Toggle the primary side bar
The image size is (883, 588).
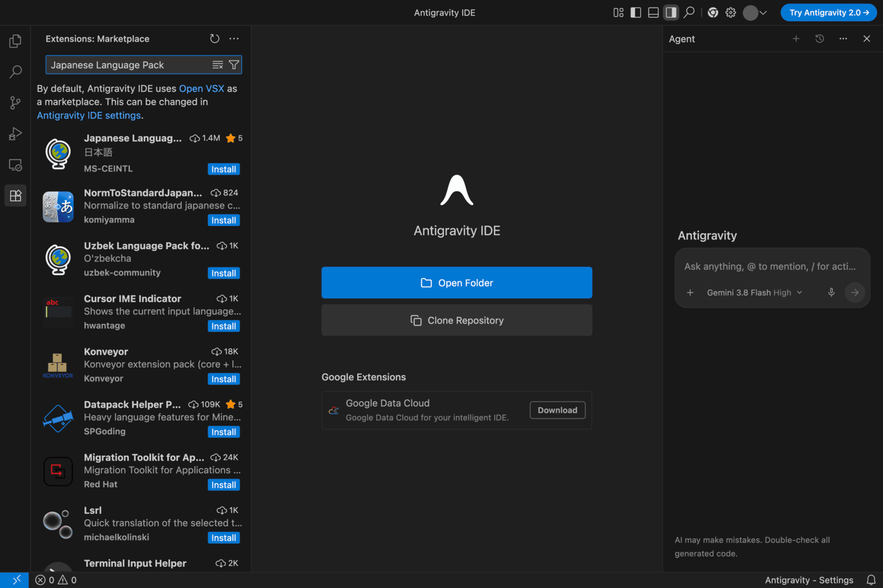636,13
